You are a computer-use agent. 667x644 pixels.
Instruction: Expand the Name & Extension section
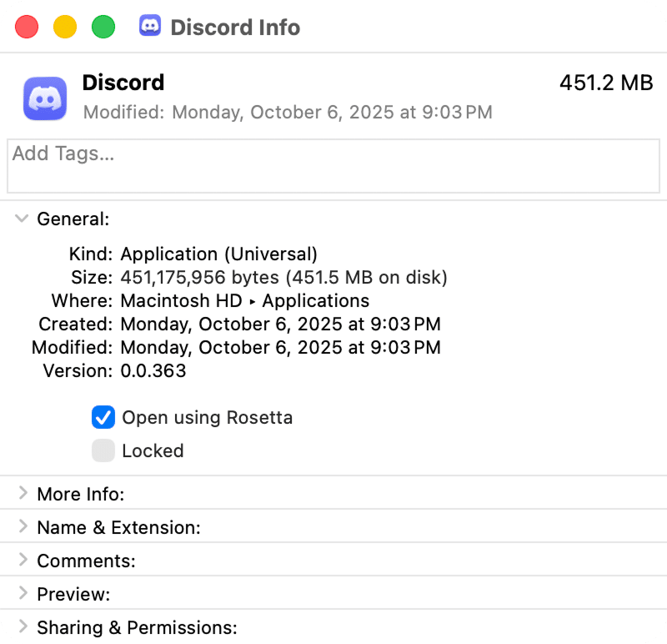click(x=21, y=526)
